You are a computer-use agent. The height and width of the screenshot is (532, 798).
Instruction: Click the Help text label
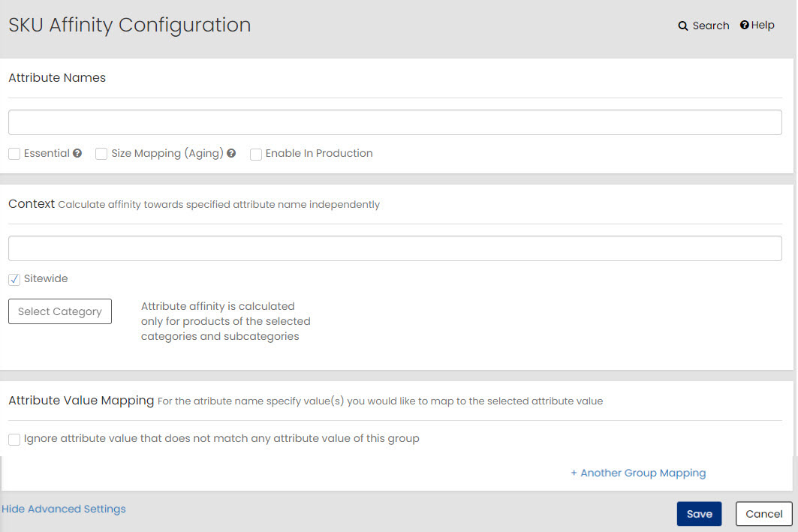(x=763, y=25)
